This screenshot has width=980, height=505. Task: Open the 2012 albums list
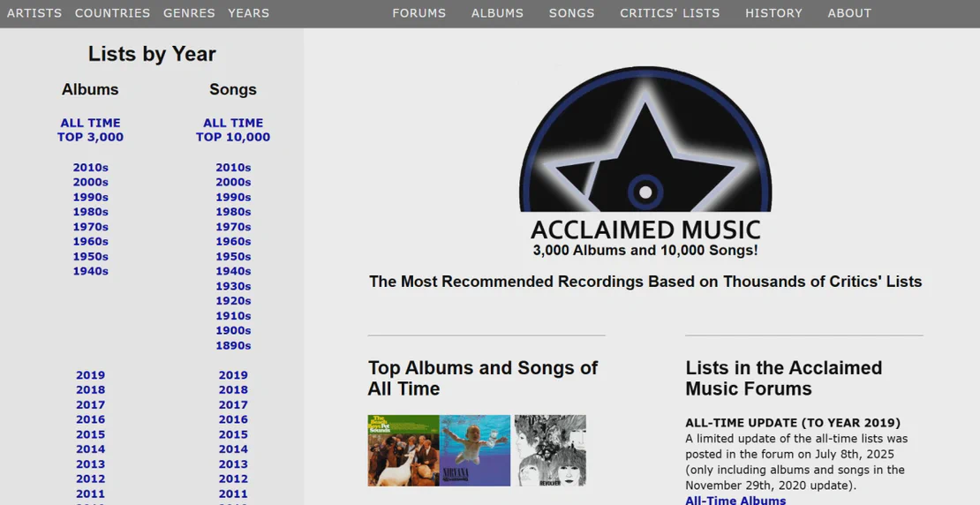[91, 479]
